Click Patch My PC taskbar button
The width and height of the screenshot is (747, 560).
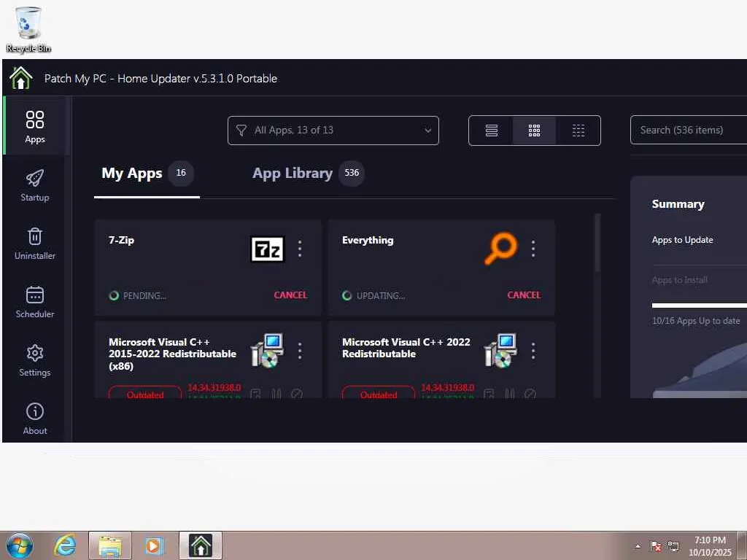(x=201, y=545)
